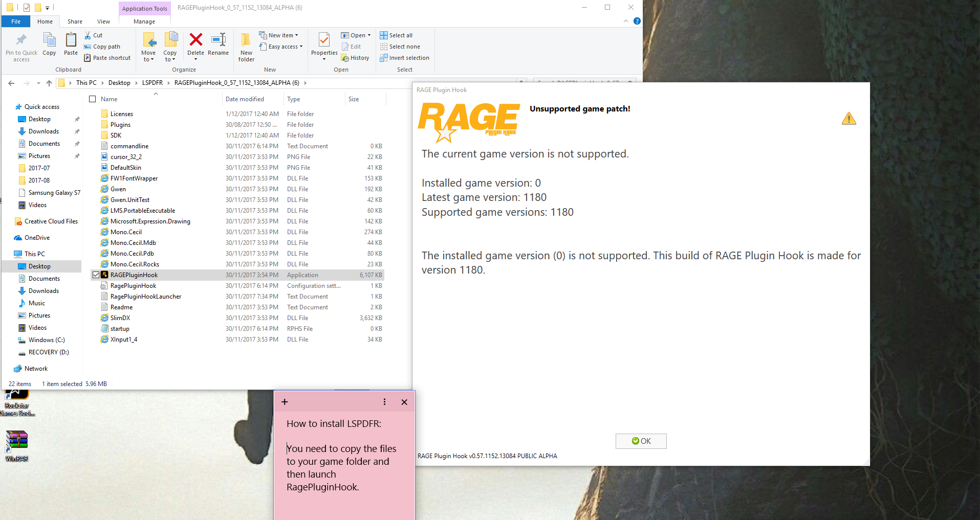Click the RAGE Plugin Hook logo
This screenshot has height=520, width=980.
[x=469, y=122]
